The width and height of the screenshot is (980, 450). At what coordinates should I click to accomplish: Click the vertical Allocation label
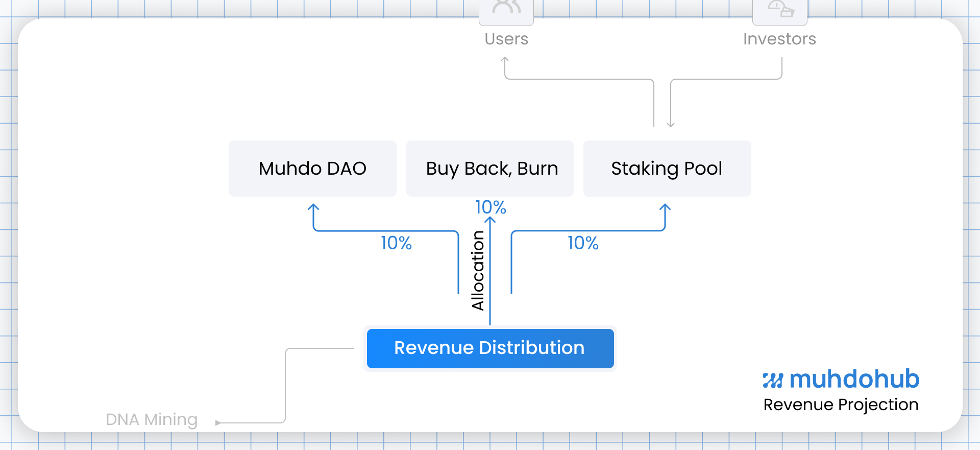[x=478, y=271]
